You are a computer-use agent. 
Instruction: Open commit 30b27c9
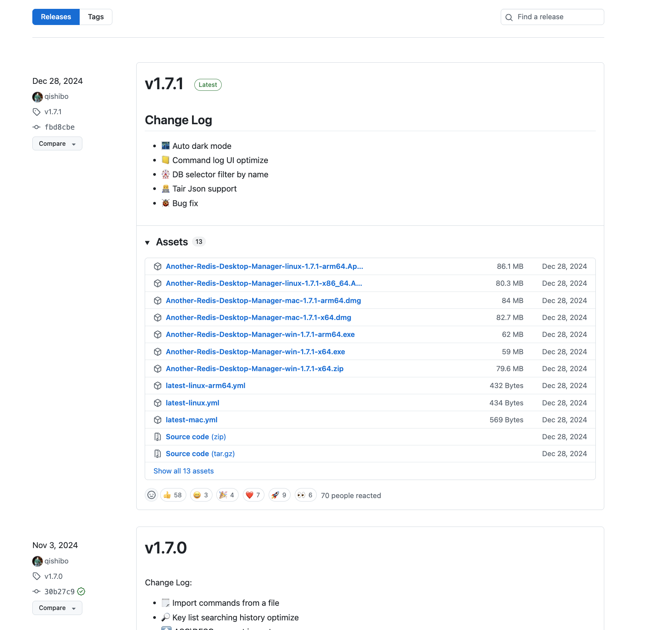(x=60, y=592)
